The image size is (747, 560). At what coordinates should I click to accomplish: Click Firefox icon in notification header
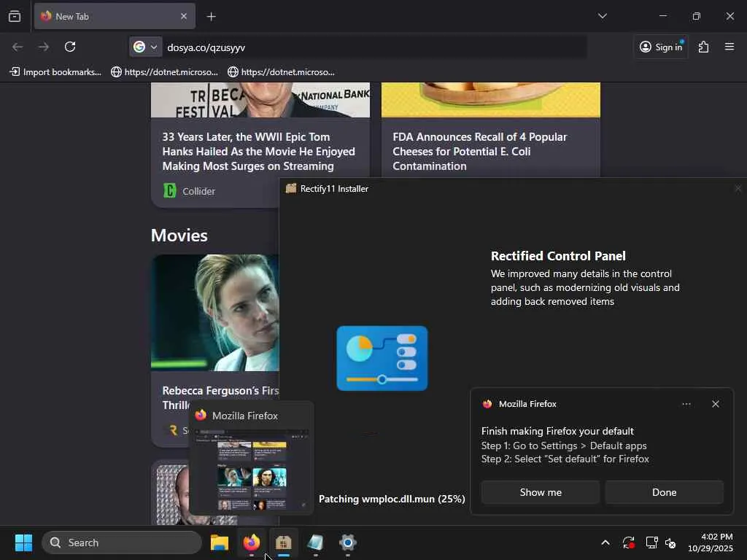click(487, 404)
